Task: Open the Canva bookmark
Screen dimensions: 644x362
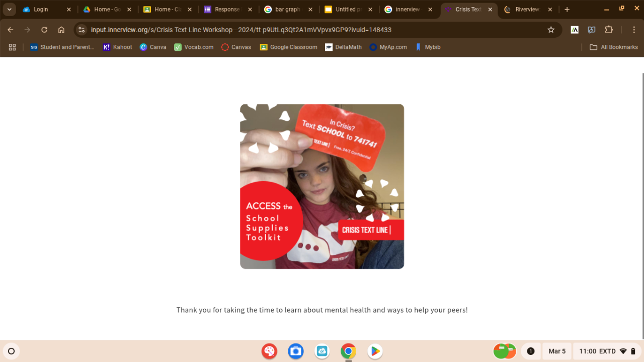Action: click(x=153, y=47)
